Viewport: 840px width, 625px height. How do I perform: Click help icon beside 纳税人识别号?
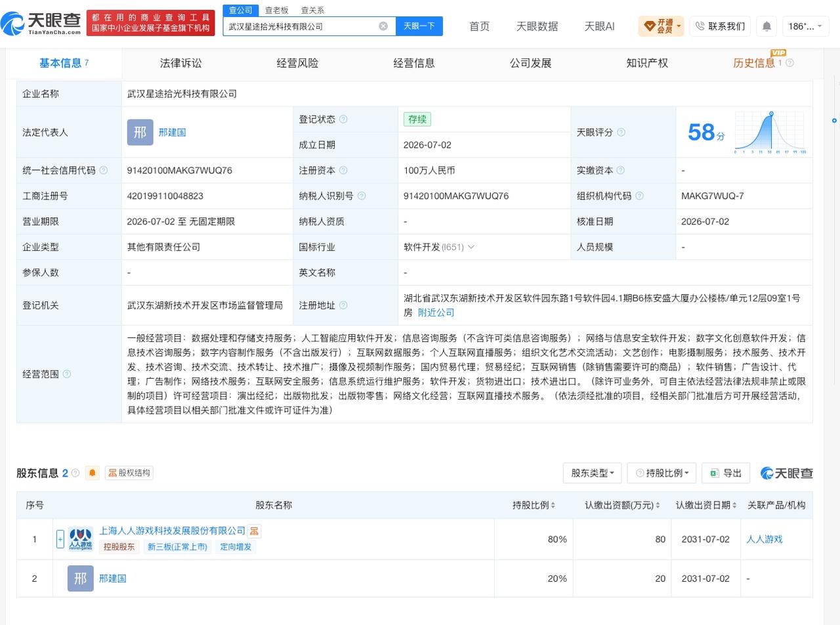362,196
